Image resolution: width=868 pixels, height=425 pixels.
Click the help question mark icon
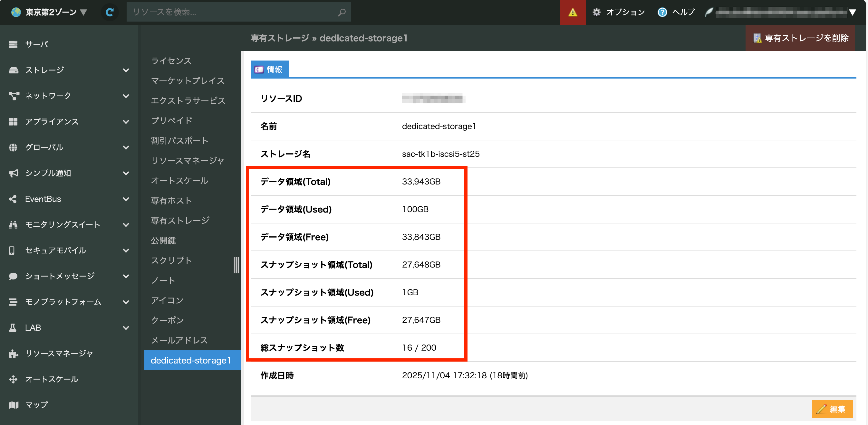(662, 13)
